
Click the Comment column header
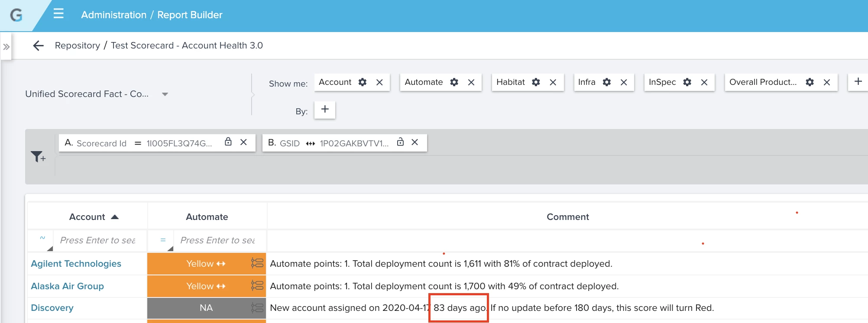pyautogui.click(x=567, y=217)
